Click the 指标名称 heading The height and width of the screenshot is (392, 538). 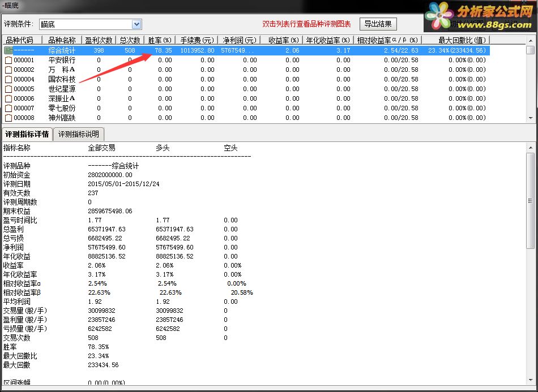tap(17, 148)
